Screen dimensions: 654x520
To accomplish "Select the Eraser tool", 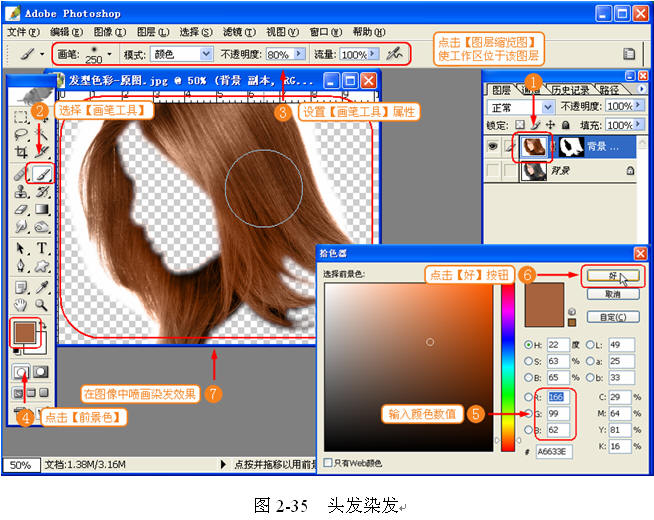I will coord(20,209).
